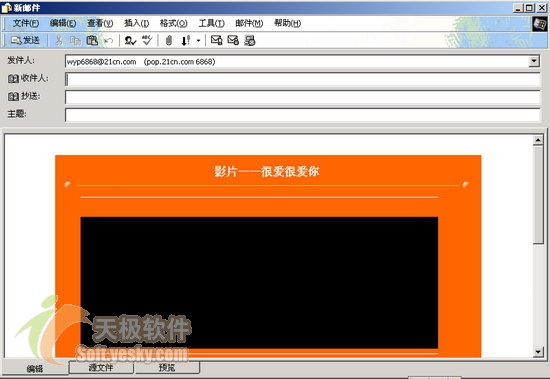
Task: Attach a file using the paperclip icon
Action: 169,41
